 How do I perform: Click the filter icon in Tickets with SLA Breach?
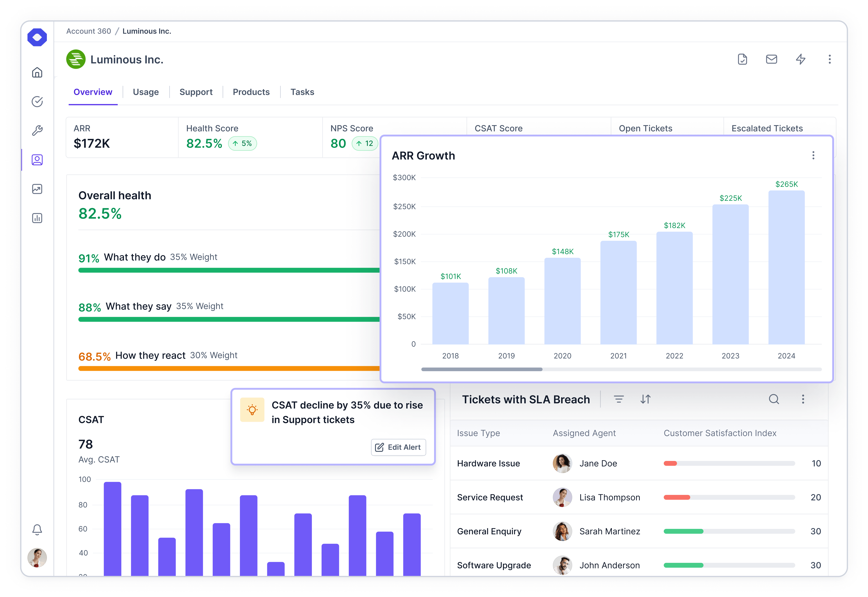coord(619,399)
